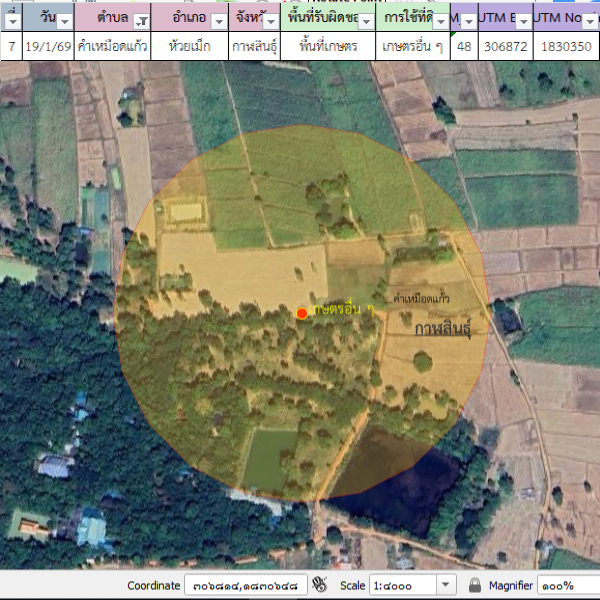Click the Scale value text box
The height and width of the screenshot is (600, 600).
[x=402, y=585]
